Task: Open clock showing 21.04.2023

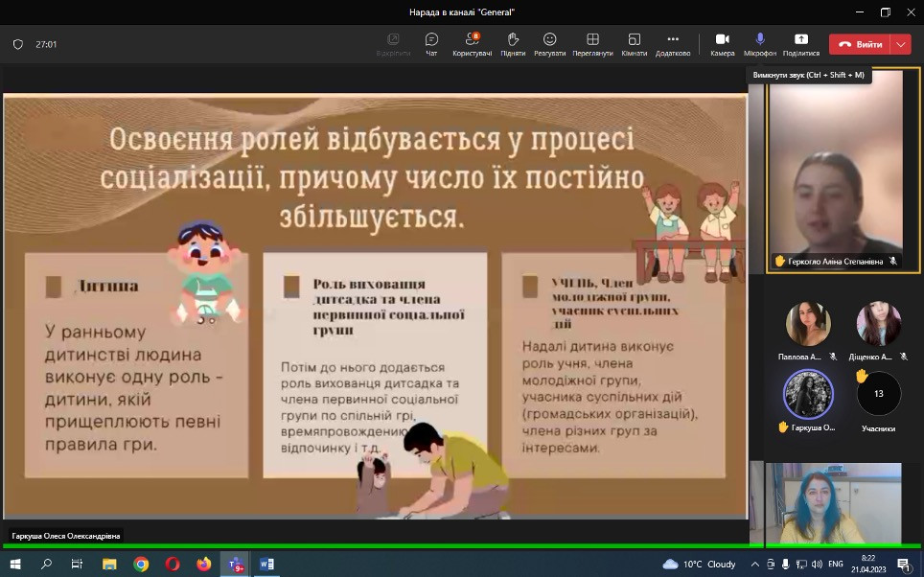Action: click(868, 564)
